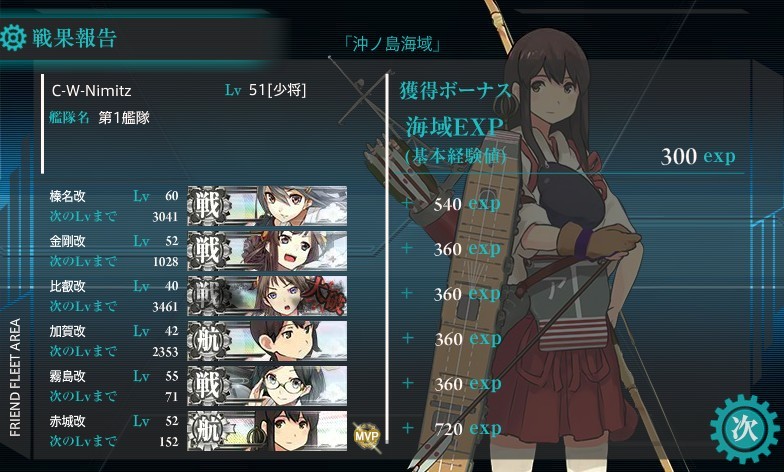Image resolution: width=784 pixels, height=472 pixels.
Task: Click the 第1艦隊 fleet name
Action: click(124, 118)
